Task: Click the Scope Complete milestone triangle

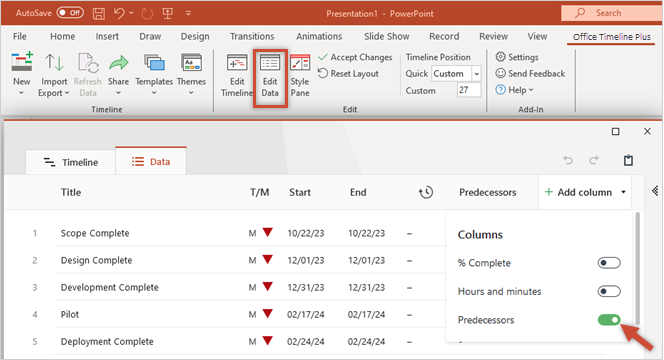Action: pos(267,233)
